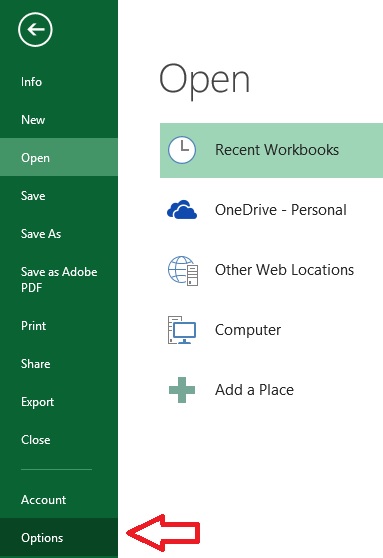Open Excel Options
Viewport: 383px width, 558px height.
(x=59, y=538)
